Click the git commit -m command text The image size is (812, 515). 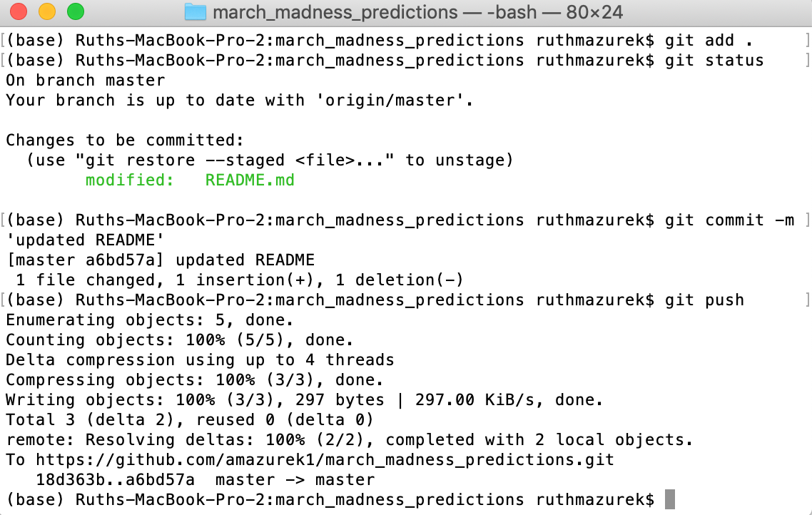(732, 220)
